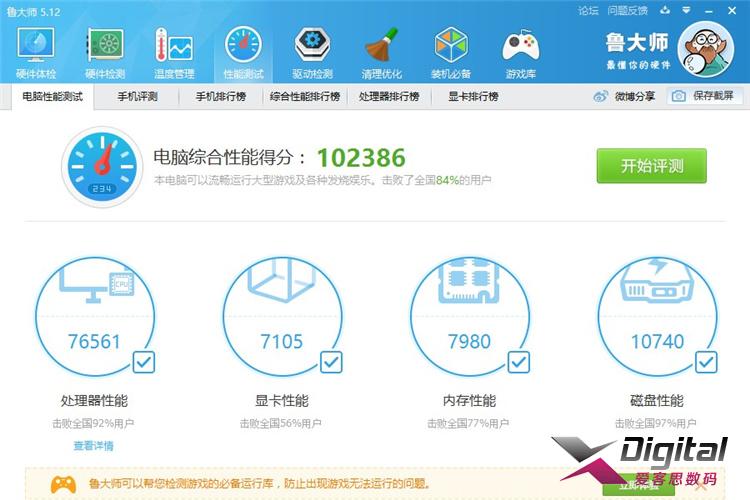
Task: Click the 处理器性能 label
Action: point(94,400)
